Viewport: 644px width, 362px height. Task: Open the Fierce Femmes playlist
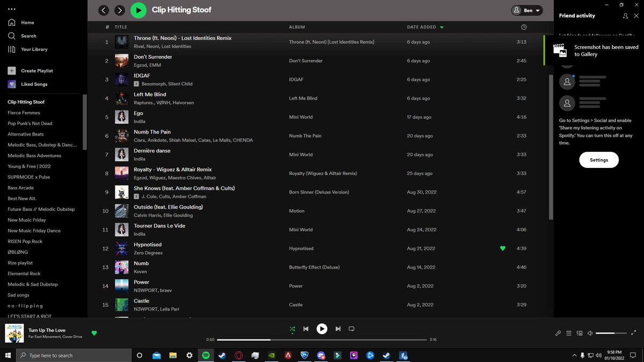24,113
